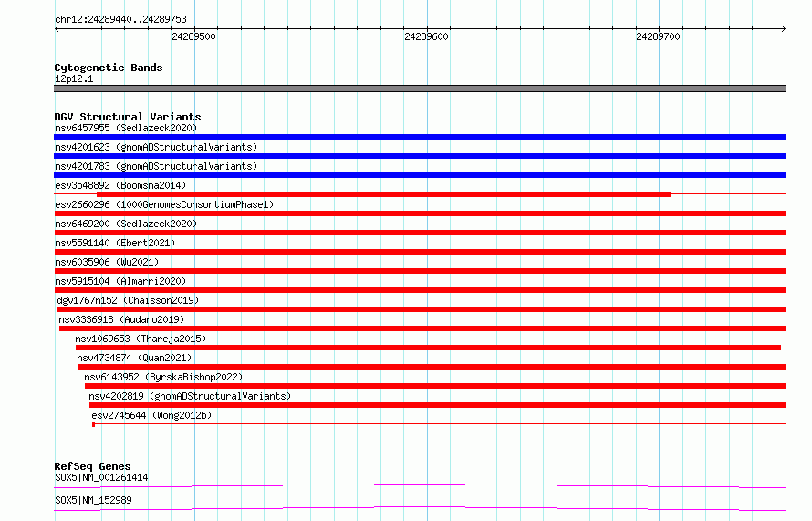The width and height of the screenshot is (812, 521).
Task: Select the red bar under esv2660296
Action: coord(420,214)
